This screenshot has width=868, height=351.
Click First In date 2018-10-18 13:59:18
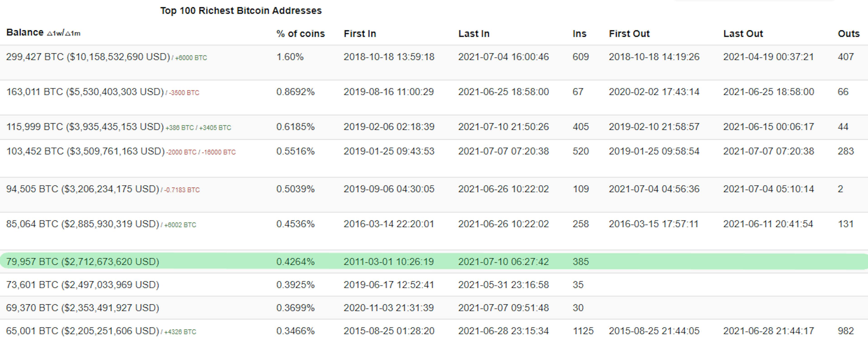pyautogui.click(x=389, y=57)
